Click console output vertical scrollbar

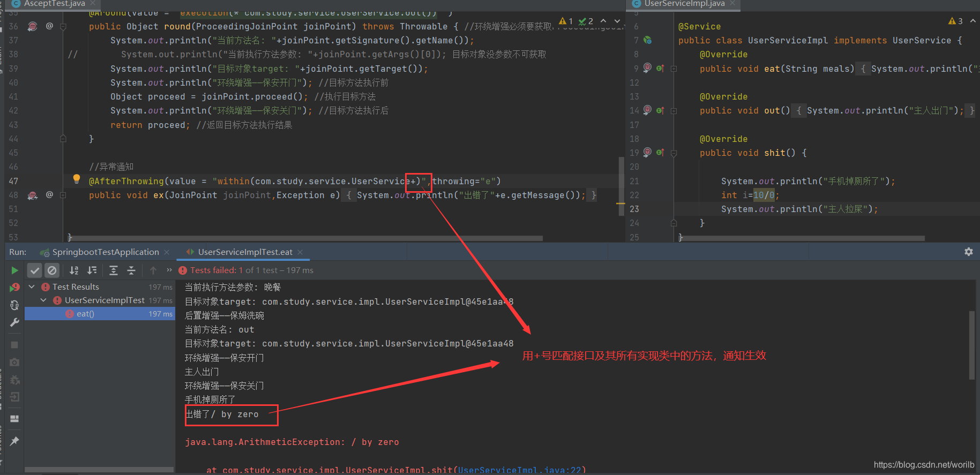(x=972, y=345)
